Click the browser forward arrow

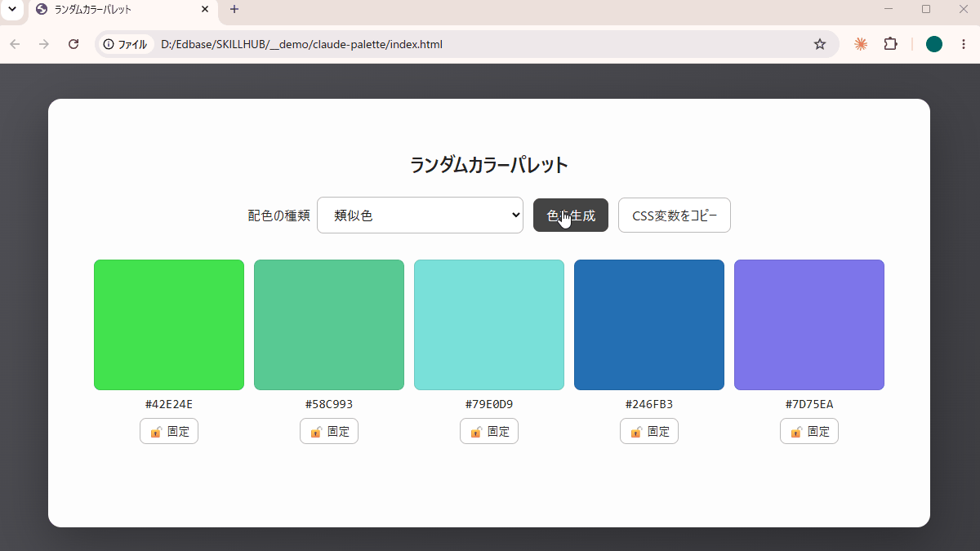44,44
